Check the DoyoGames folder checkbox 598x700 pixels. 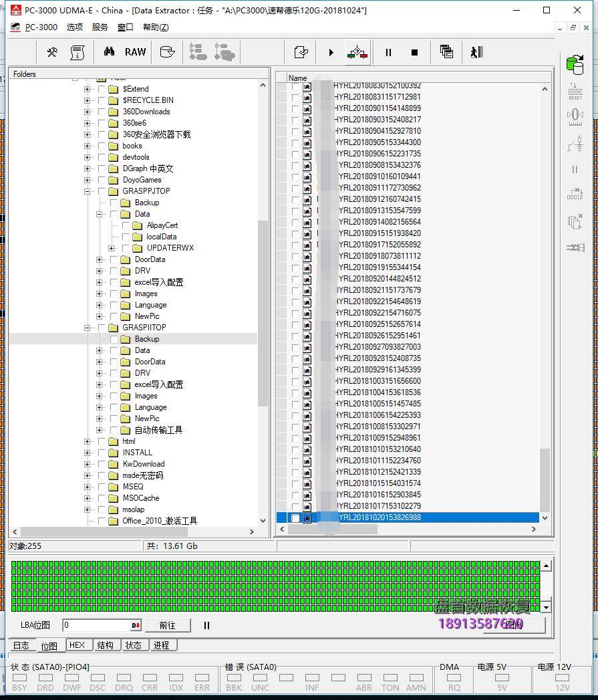click(102, 180)
